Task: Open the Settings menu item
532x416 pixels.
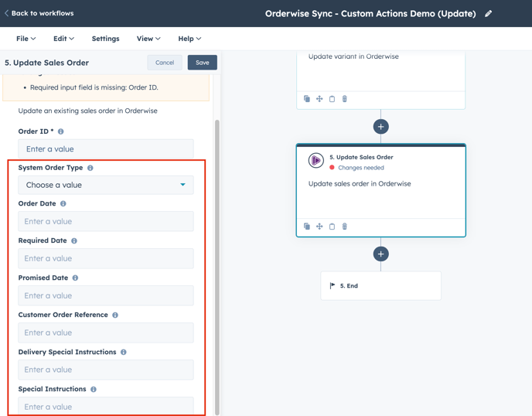Action: 105,39
